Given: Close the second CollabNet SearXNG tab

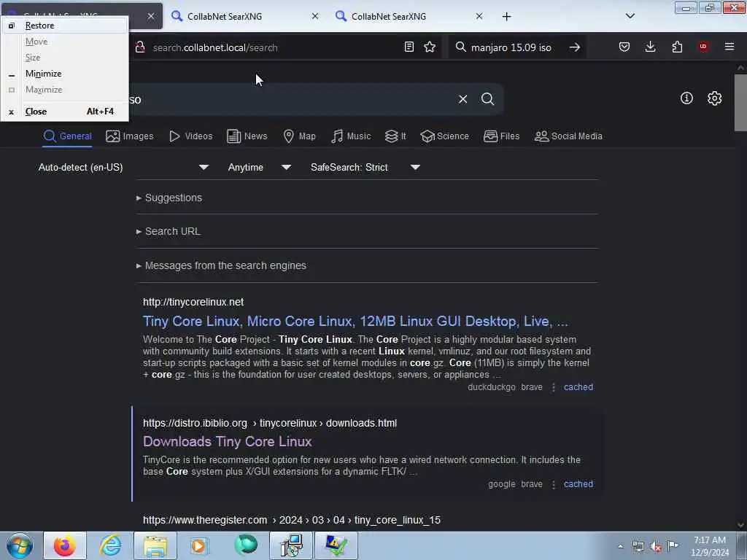Looking at the screenshot, I should [315, 16].
